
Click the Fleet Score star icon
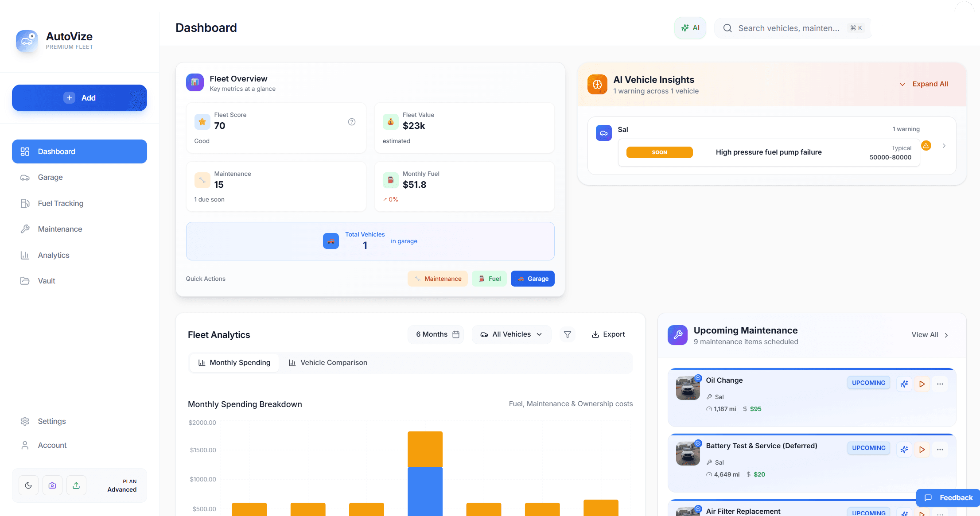click(202, 122)
